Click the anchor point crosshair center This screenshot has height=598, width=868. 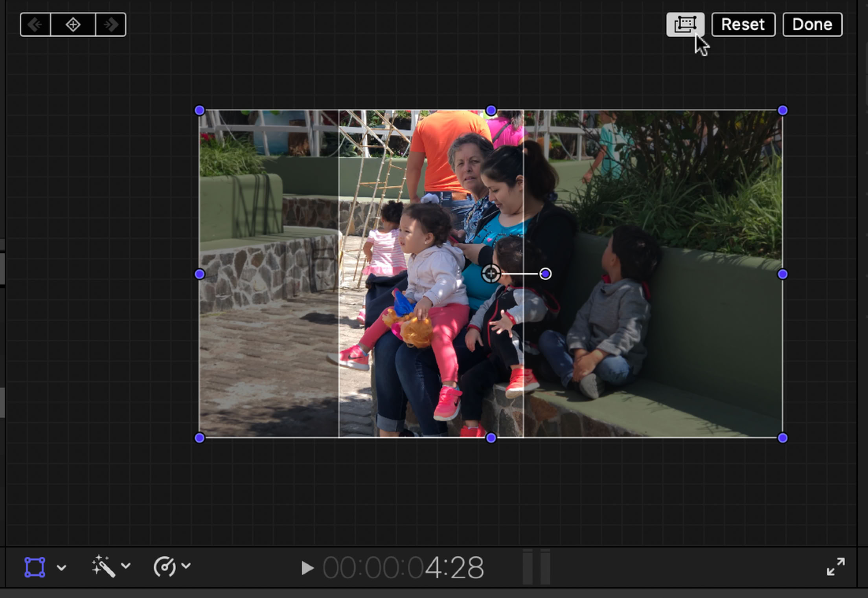[x=491, y=274]
